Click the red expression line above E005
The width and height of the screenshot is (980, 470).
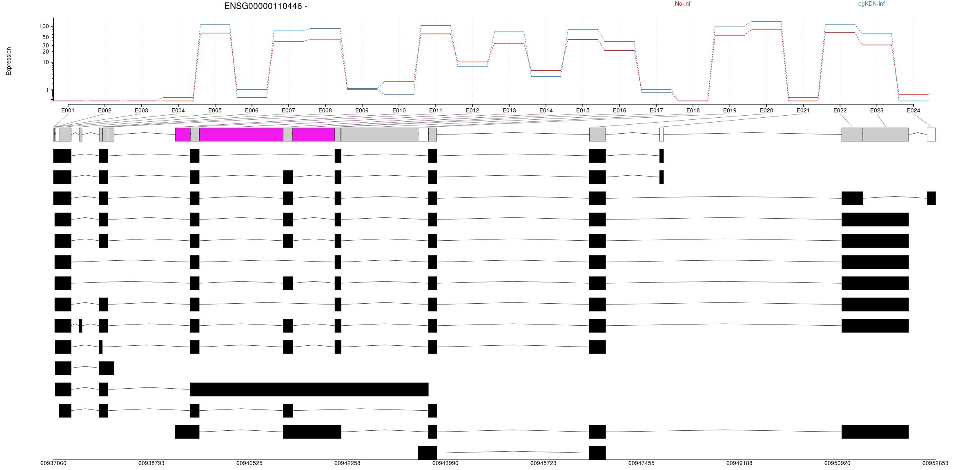point(215,33)
